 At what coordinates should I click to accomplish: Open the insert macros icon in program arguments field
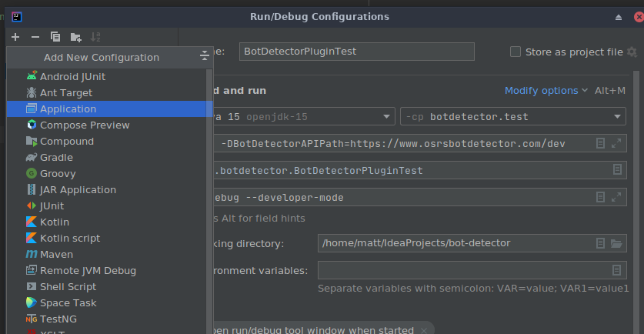point(600,197)
